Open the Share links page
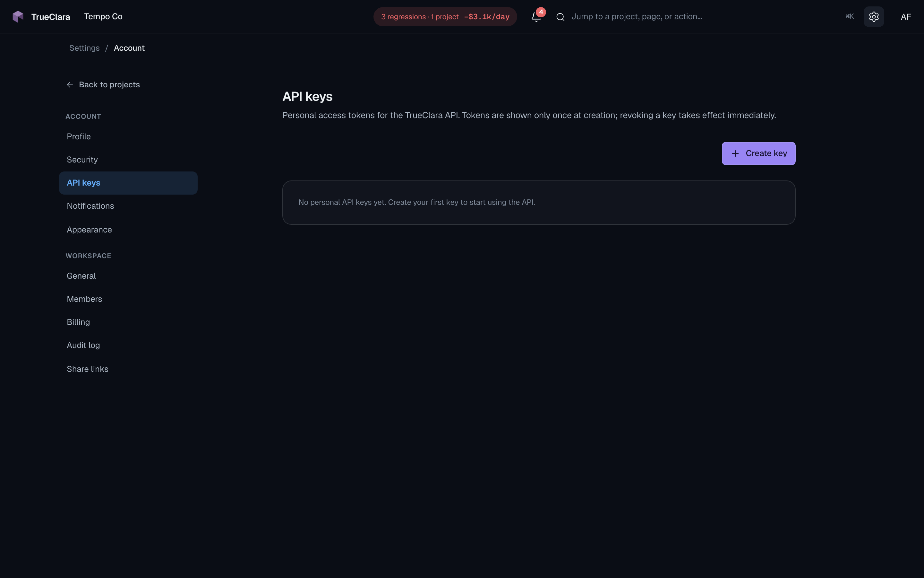The image size is (924, 578). (128, 369)
